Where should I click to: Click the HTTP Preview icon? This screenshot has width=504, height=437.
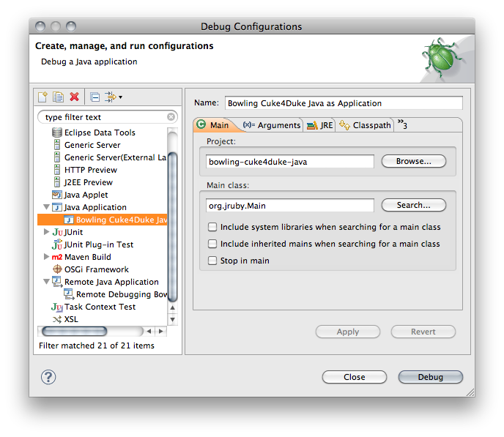pyautogui.click(x=57, y=170)
